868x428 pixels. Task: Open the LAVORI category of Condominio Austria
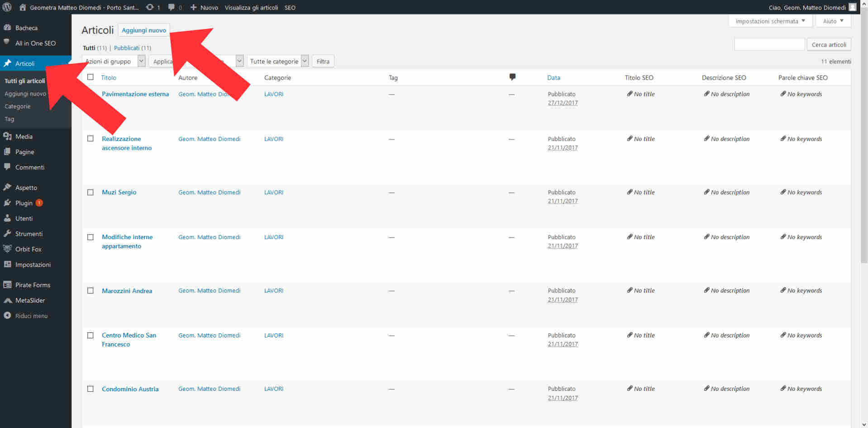point(274,389)
